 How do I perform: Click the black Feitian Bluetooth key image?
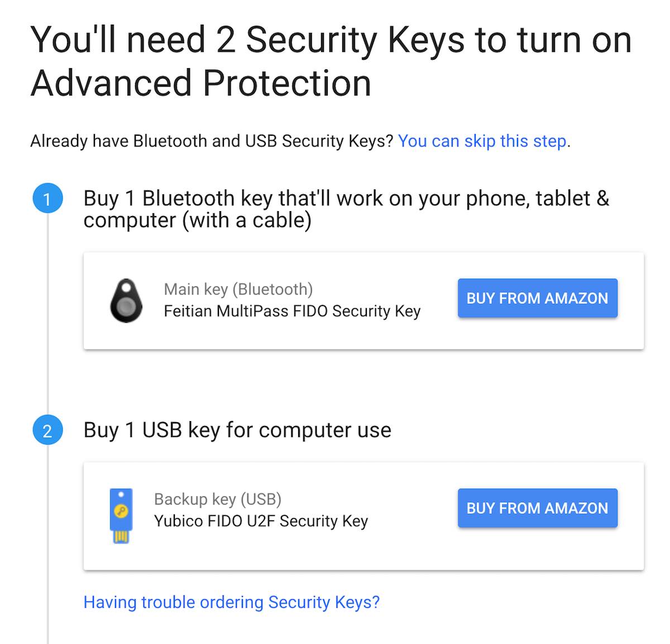126,300
